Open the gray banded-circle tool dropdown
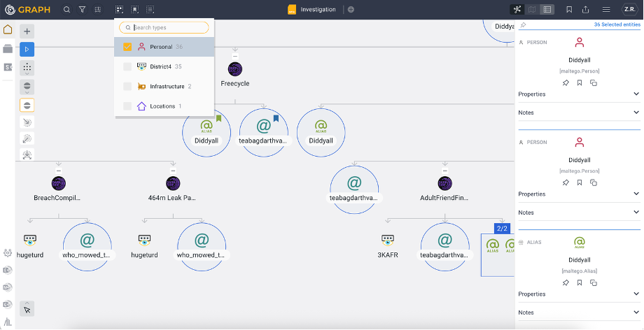This screenshot has width=644, height=330. tap(27, 87)
